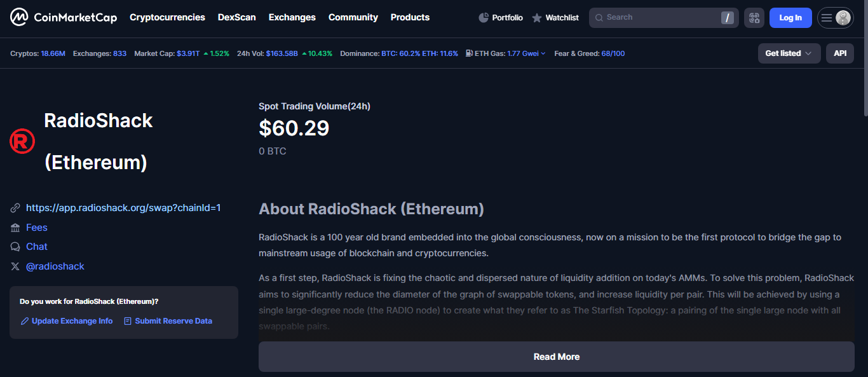
Task: Click the $60.29 trading volume value
Action: point(294,128)
